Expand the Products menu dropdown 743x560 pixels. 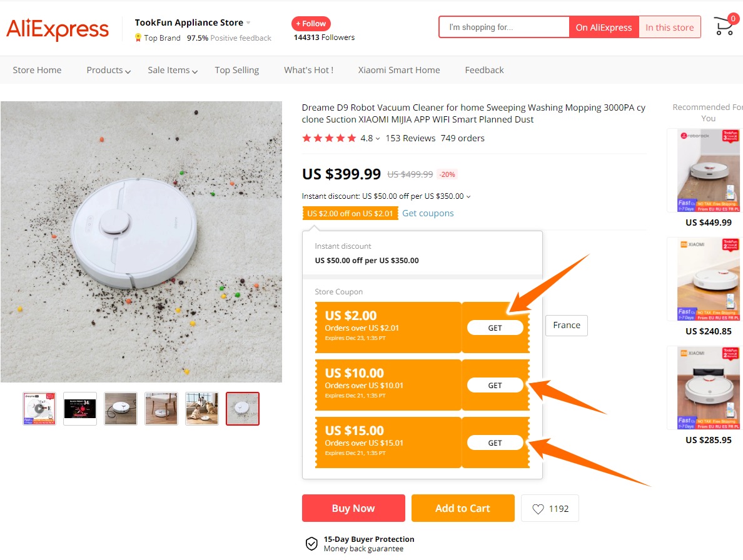pyautogui.click(x=109, y=70)
